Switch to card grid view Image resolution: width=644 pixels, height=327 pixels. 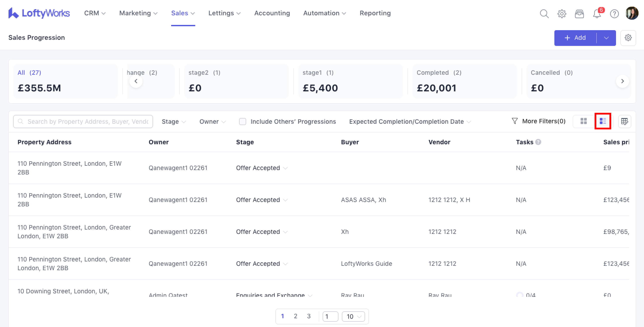[x=583, y=121]
